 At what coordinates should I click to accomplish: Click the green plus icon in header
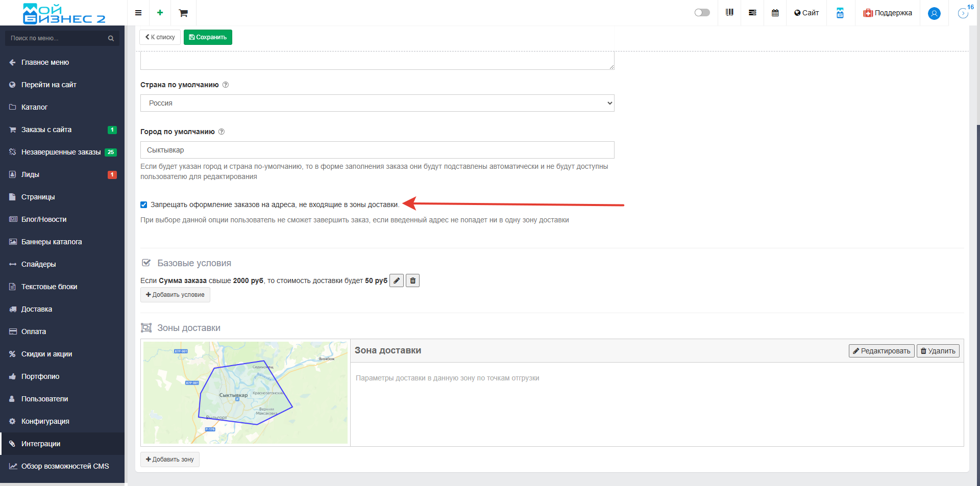160,13
